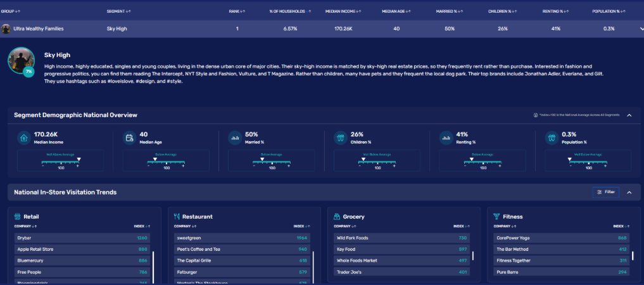Click the 170.26K median income table cell
The image size is (644, 285).
343,28
